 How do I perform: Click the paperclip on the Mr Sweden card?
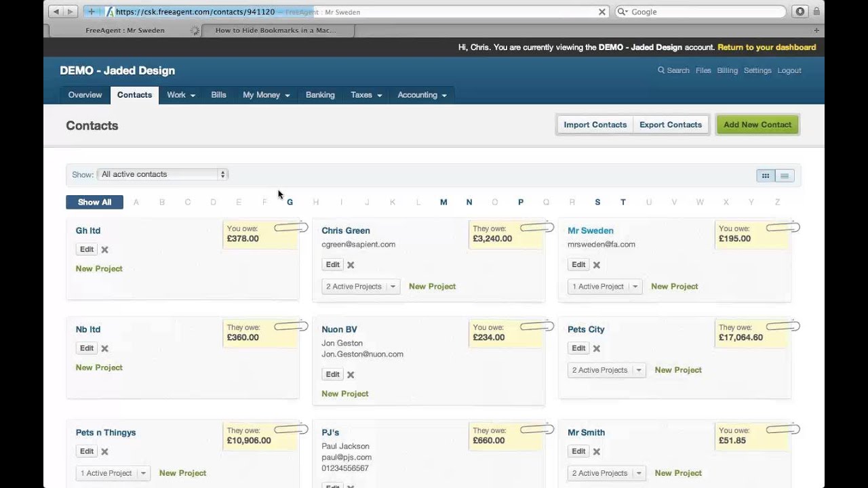(x=783, y=228)
